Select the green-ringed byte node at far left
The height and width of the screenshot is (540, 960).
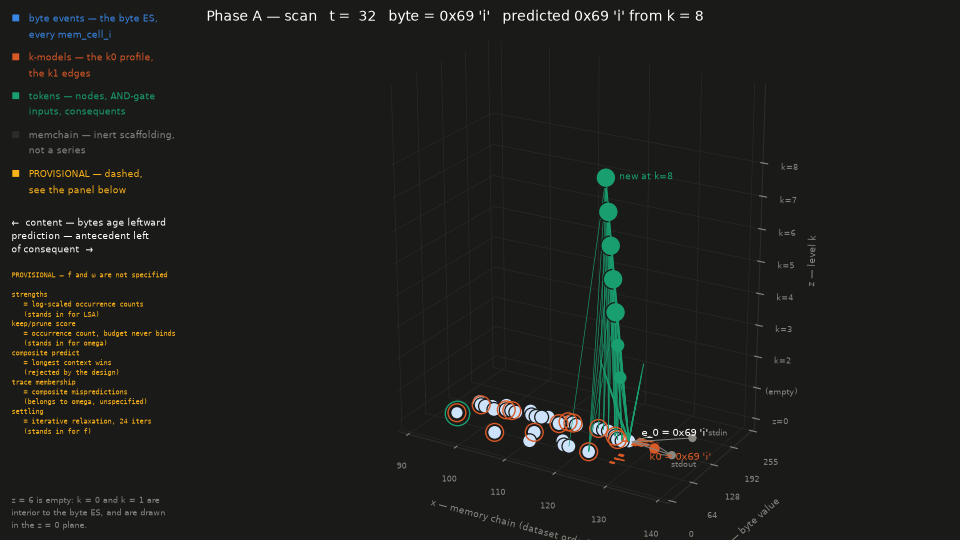pos(457,413)
